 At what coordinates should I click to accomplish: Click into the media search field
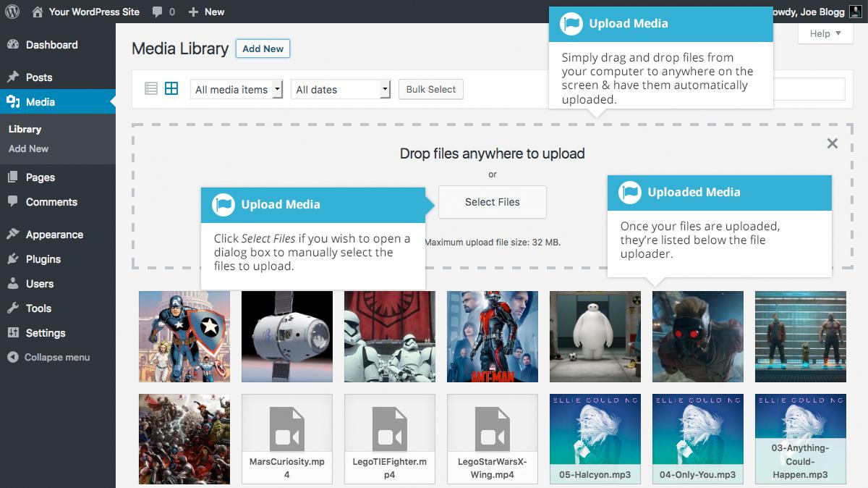point(809,89)
